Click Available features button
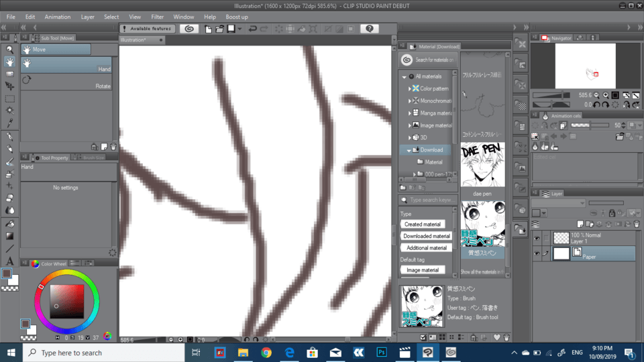Viewport: 644px width, 362px height. point(148,29)
